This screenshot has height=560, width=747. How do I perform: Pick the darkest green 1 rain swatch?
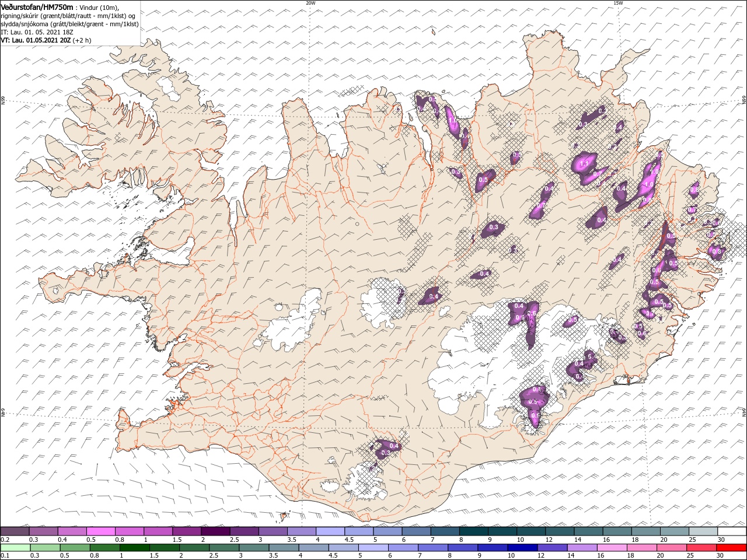click(134, 548)
